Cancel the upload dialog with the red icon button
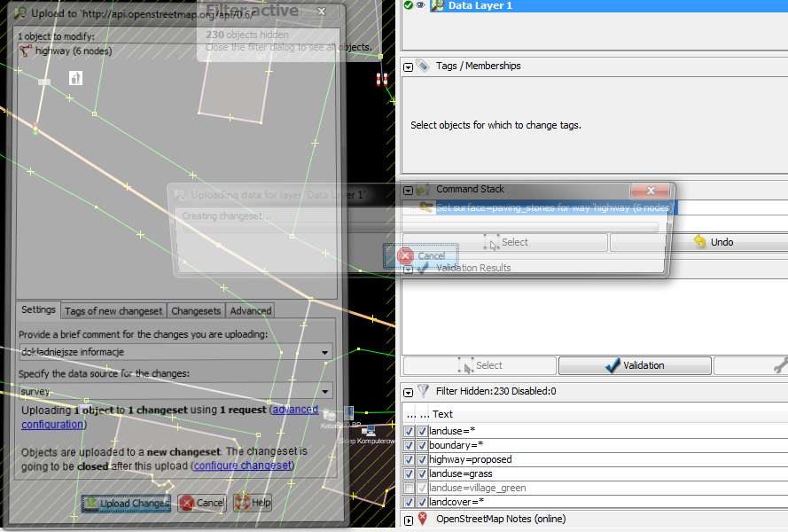 [202, 503]
